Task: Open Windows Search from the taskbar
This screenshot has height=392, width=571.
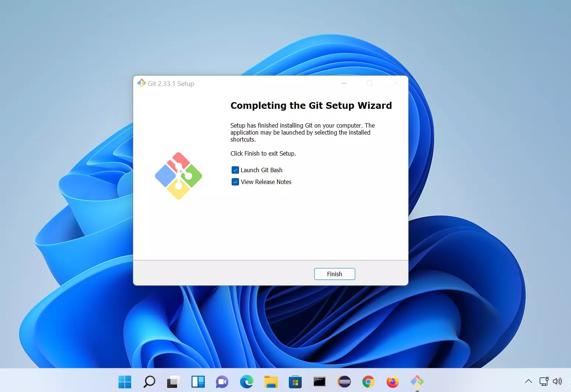Action: click(149, 382)
